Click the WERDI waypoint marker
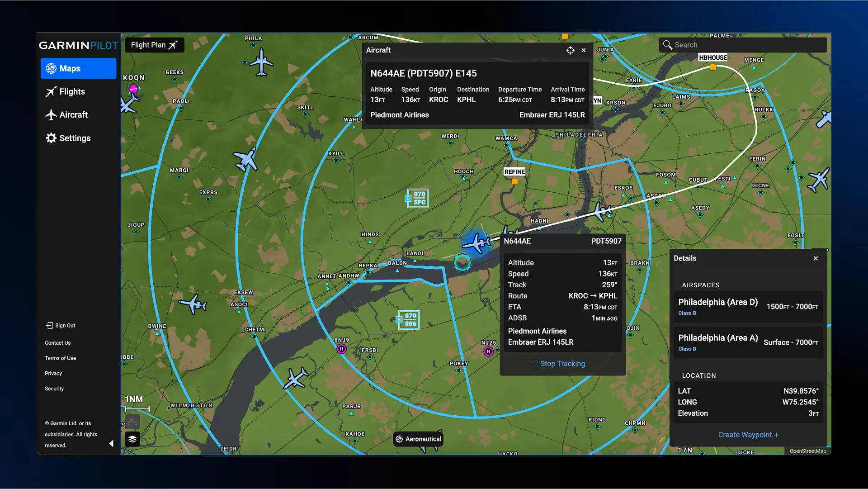868x489 pixels. click(450, 143)
